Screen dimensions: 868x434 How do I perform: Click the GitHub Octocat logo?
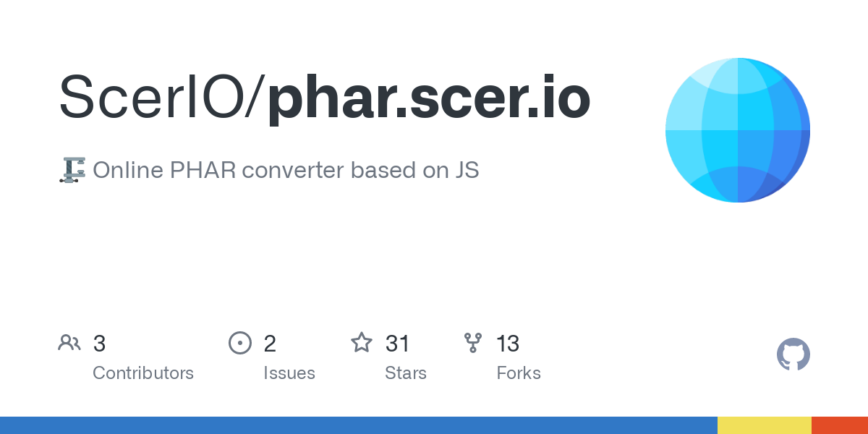tap(793, 354)
